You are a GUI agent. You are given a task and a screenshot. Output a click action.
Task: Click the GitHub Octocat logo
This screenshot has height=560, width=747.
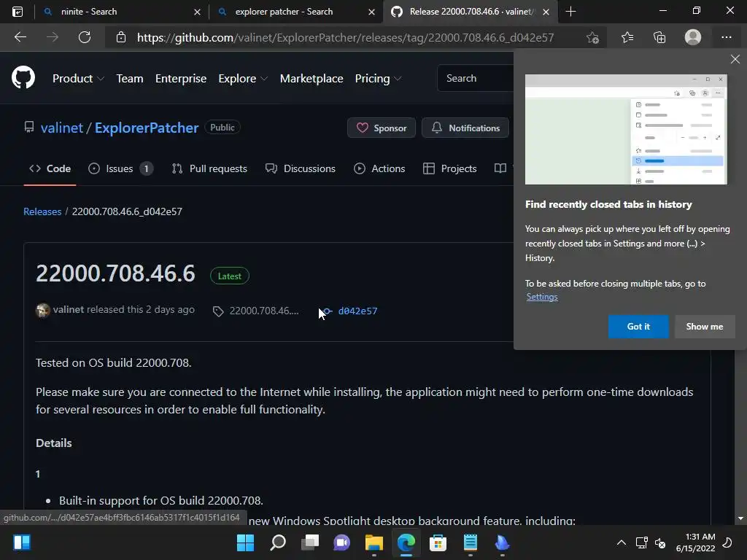pos(23,77)
